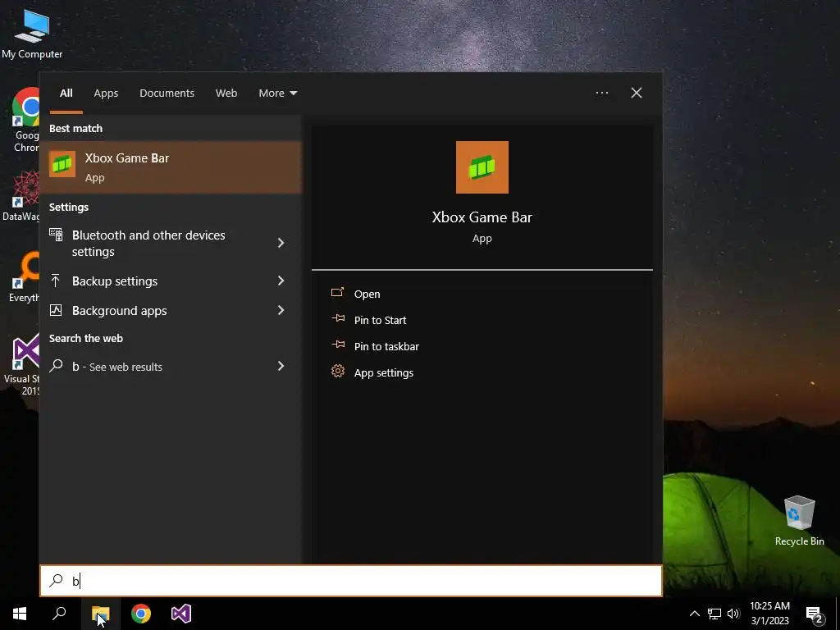This screenshot has width=840, height=630.
Task: Click the large Xbox Game Bar preview icon
Action: [482, 167]
